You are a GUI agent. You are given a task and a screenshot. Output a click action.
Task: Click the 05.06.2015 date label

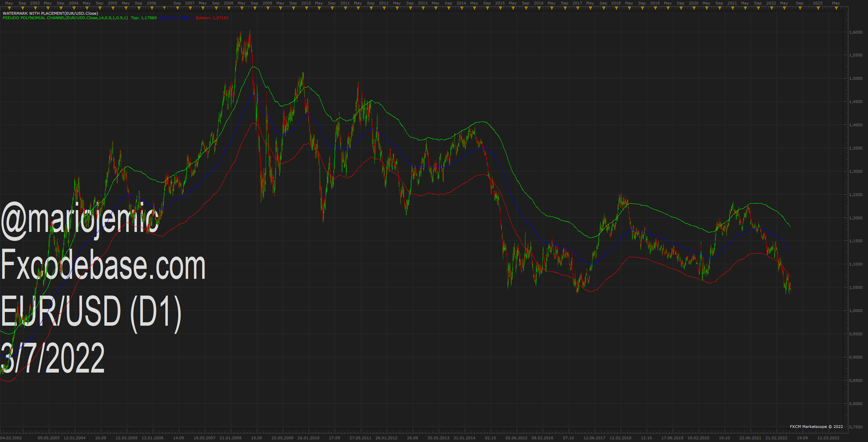click(516, 438)
